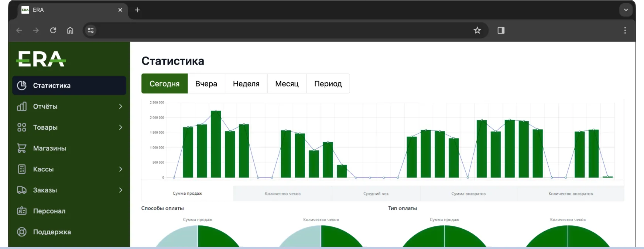Expand the Отчёты submenu chevron

click(x=120, y=106)
